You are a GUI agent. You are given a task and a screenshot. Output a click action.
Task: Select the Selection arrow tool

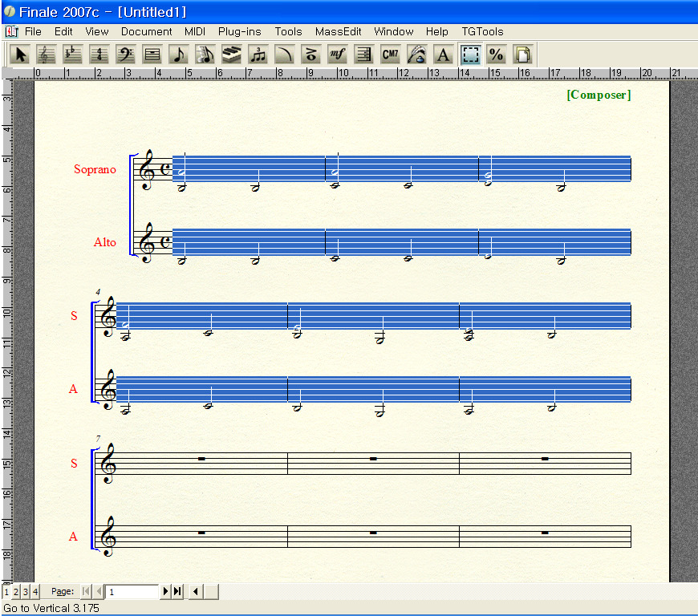(21, 55)
